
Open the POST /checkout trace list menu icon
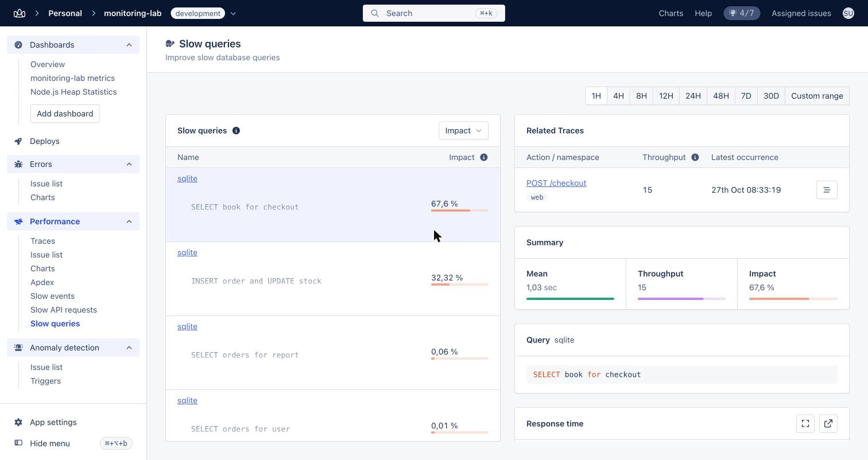[827, 190]
